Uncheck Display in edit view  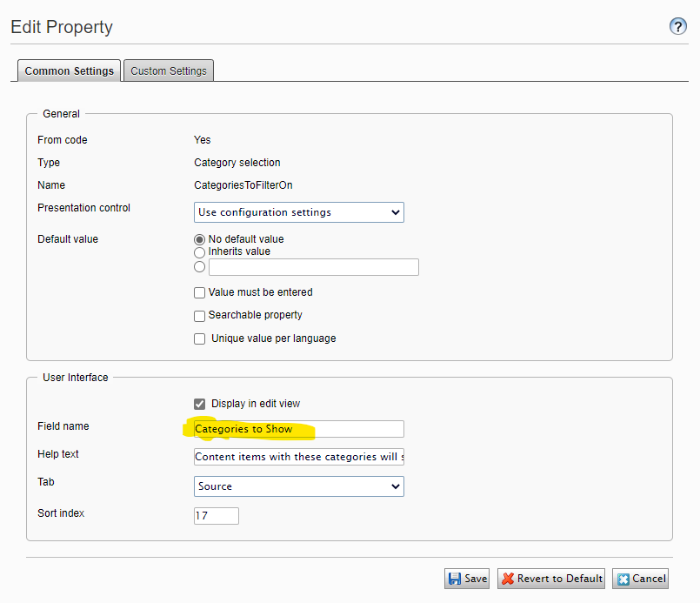[200, 404]
